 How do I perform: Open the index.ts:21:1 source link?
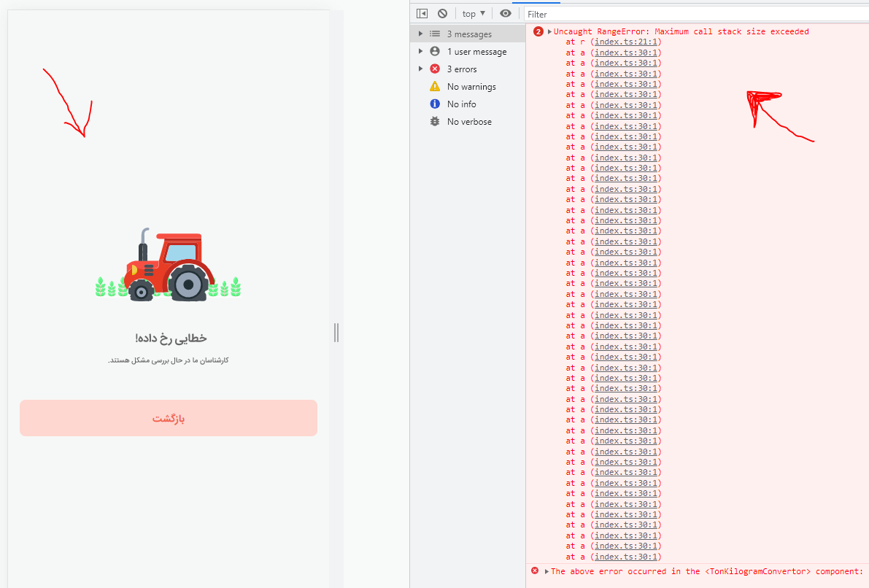(624, 42)
